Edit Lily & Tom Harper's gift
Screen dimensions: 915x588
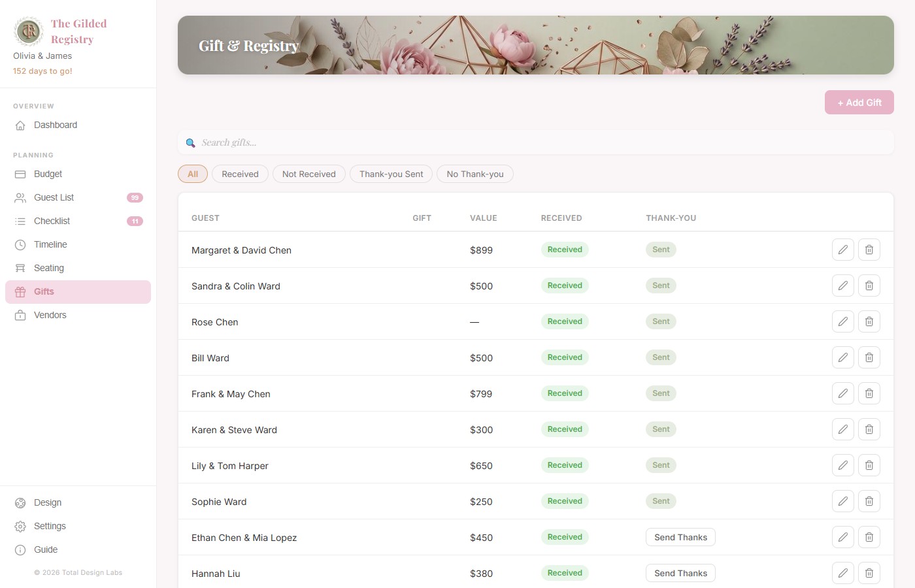843,465
